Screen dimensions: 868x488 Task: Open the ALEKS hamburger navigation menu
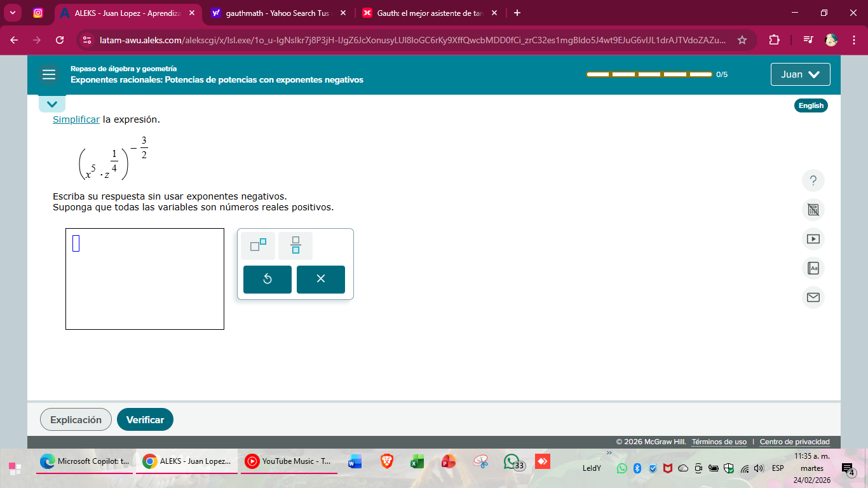click(x=49, y=74)
